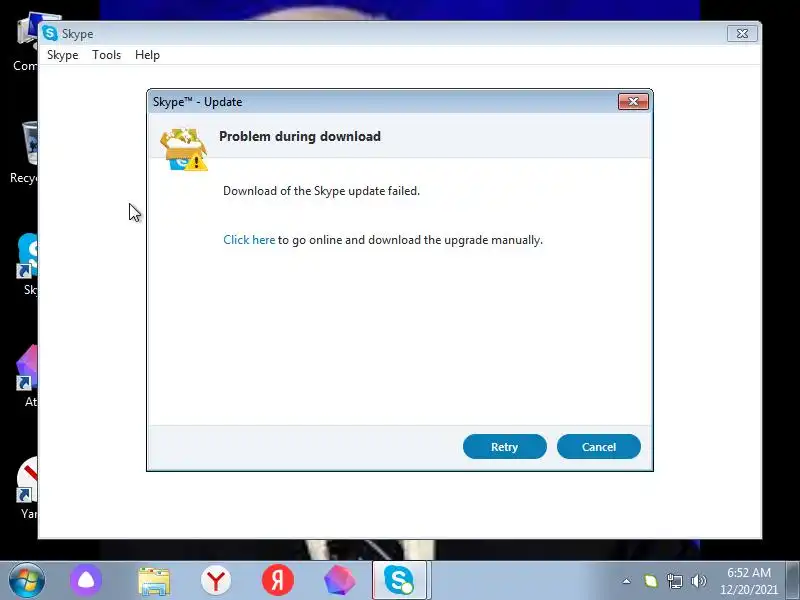
Task: Close the main Skype window
Action: 742,34
